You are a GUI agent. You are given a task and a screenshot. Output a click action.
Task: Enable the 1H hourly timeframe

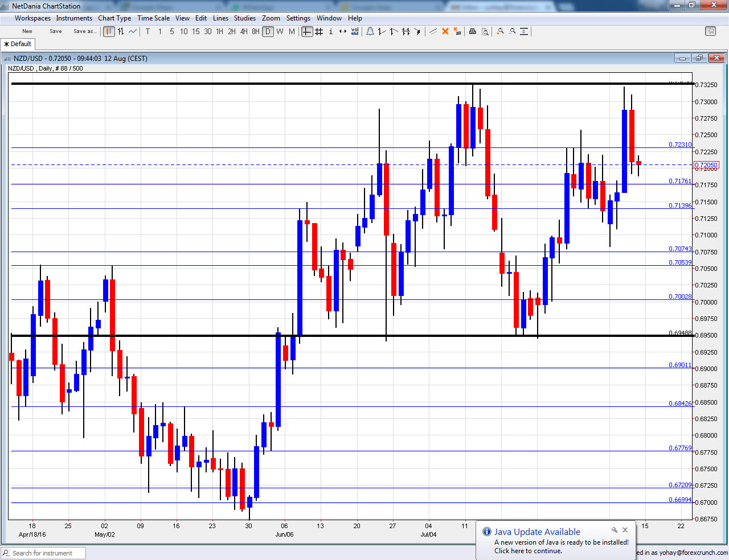point(219,31)
